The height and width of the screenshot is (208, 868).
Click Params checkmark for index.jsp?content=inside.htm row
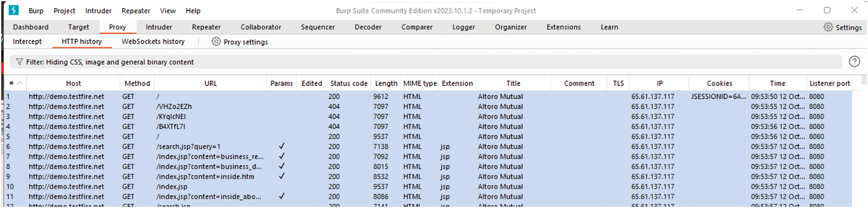(x=282, y=176)
